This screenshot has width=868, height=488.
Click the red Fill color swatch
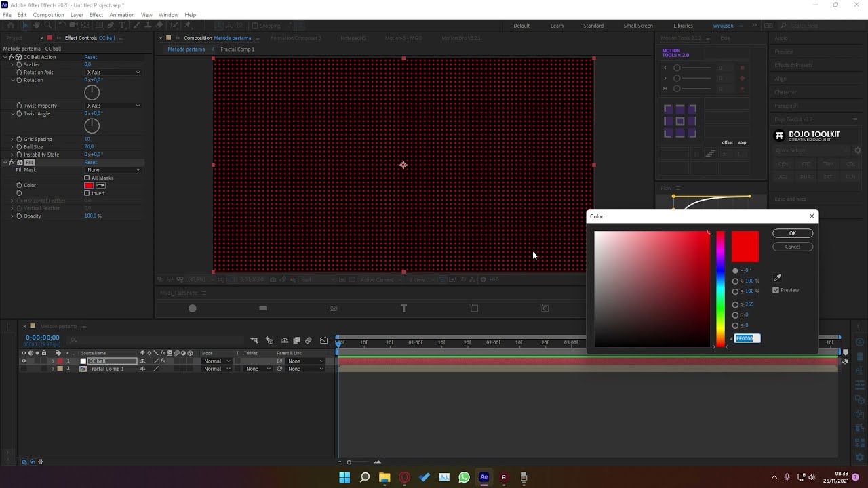click(x=89, y=185)
